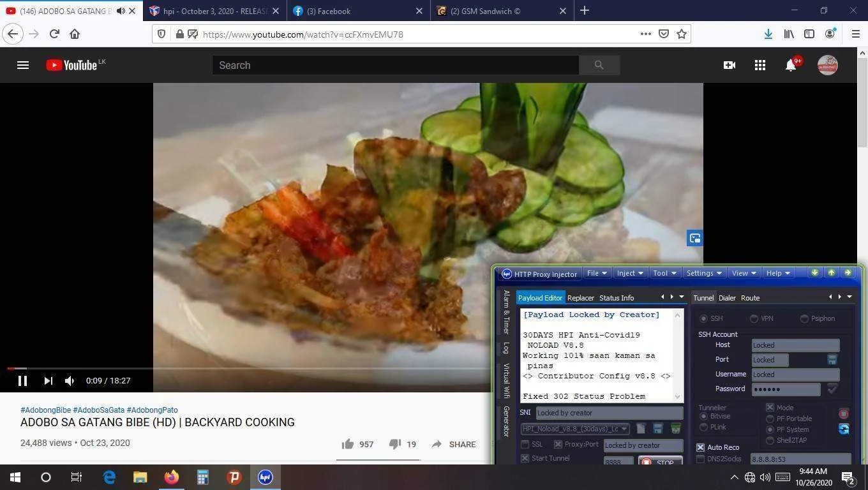The height and width of the screenshot is (490, 868).
Task: Open the YouTube account avatar menu
Action: (x=828, y=65)
